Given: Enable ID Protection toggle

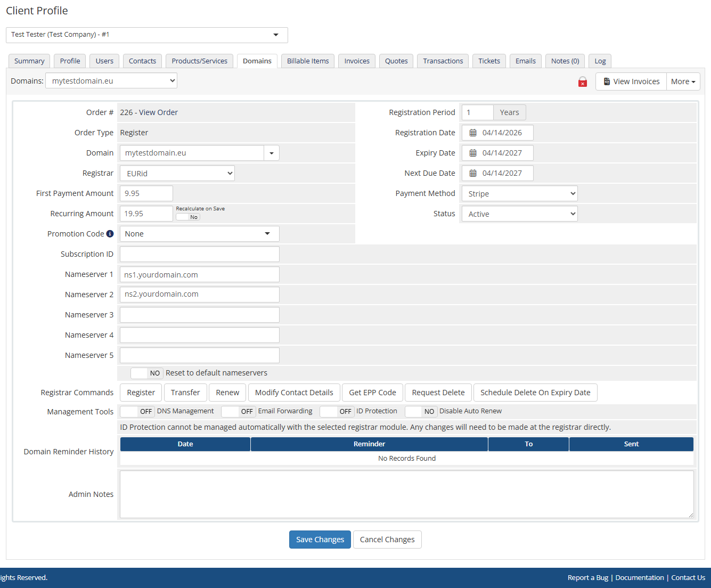Looking at the screenshot, I should [x=337, y=411].
